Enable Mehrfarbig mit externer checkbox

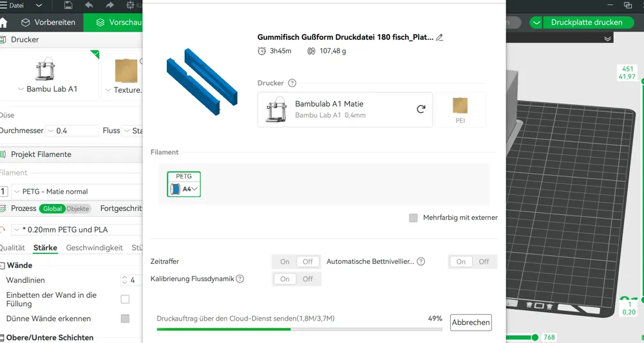413,218
